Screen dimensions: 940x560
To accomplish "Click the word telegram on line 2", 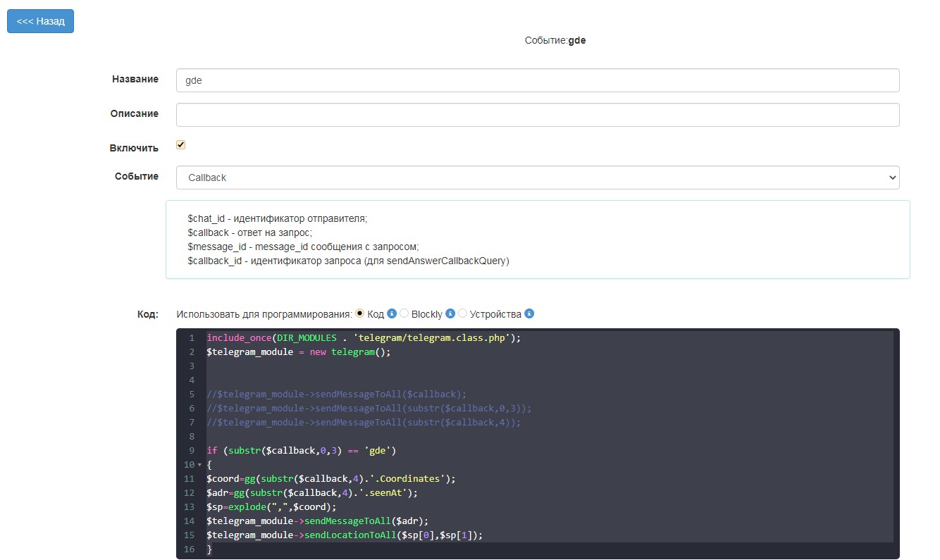I will click(351, 351).
